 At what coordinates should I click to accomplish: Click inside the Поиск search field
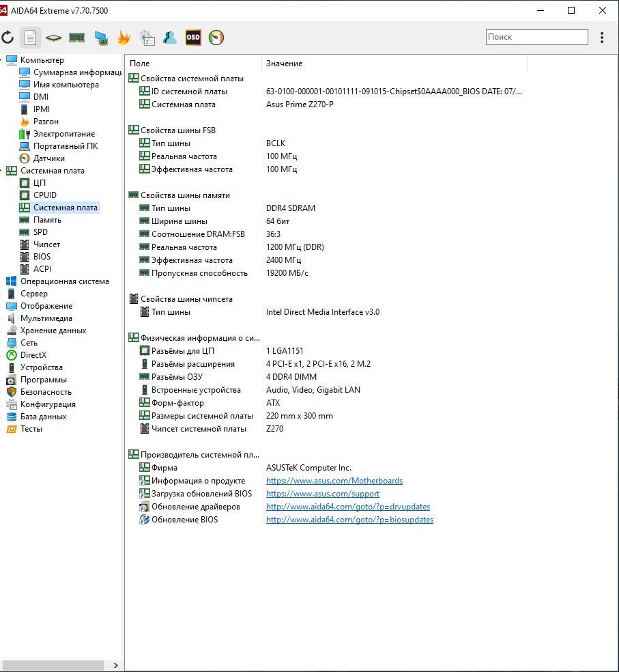536,37
